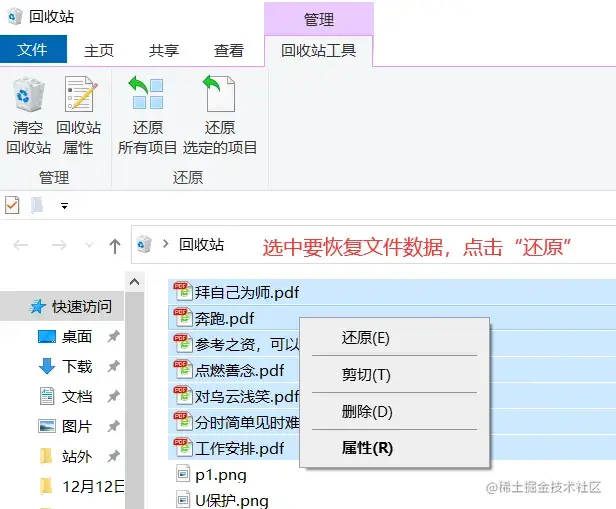
Task: Click the pin icon next to 桌面
Action: point(114,336)
